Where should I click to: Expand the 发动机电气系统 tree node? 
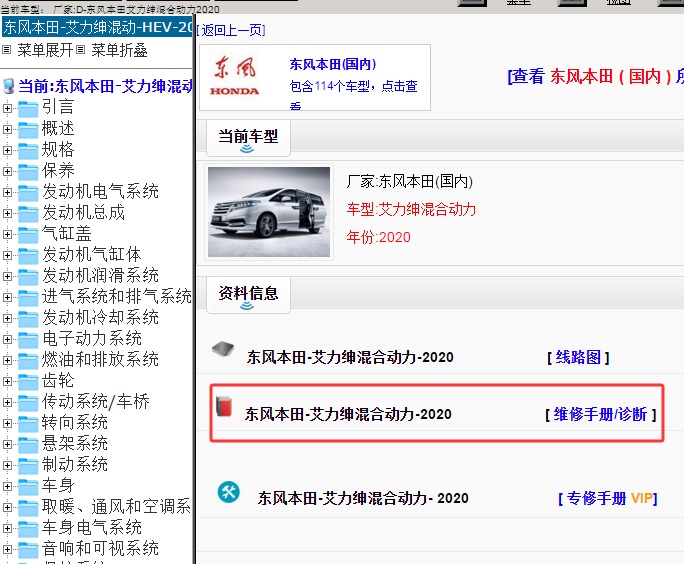(x=7, y=192)
